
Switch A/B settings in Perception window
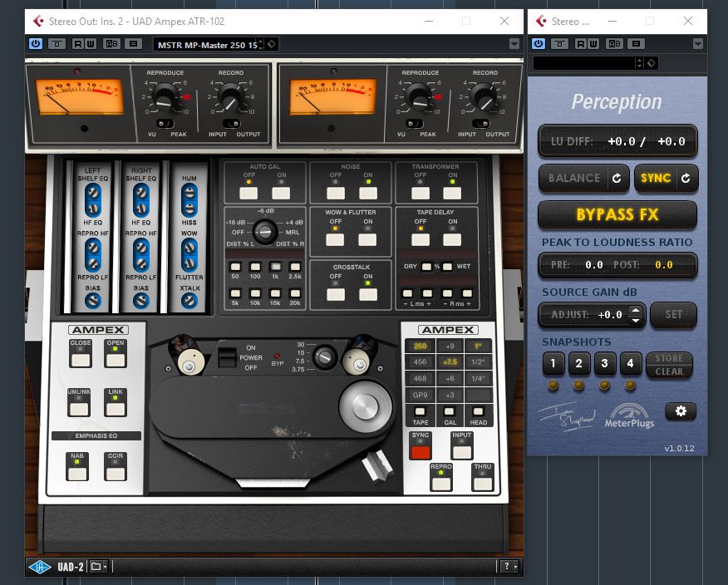click(614, 44)
